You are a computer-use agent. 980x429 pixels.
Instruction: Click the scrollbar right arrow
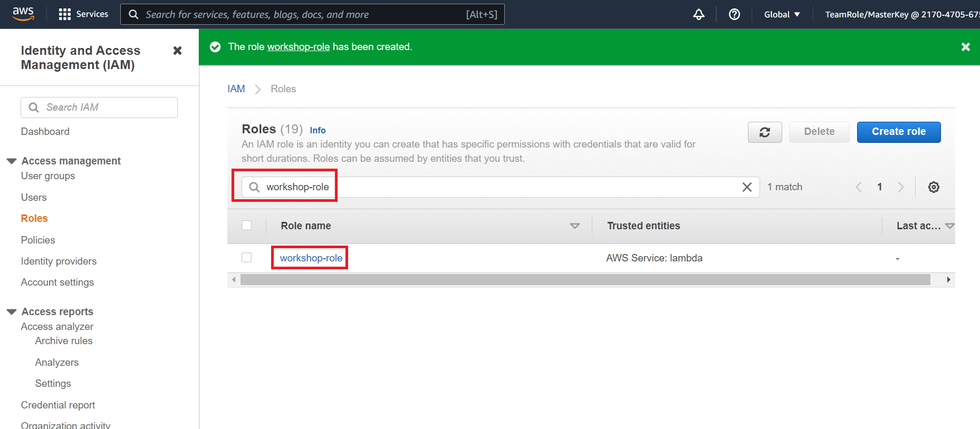[x=948, y=280]
